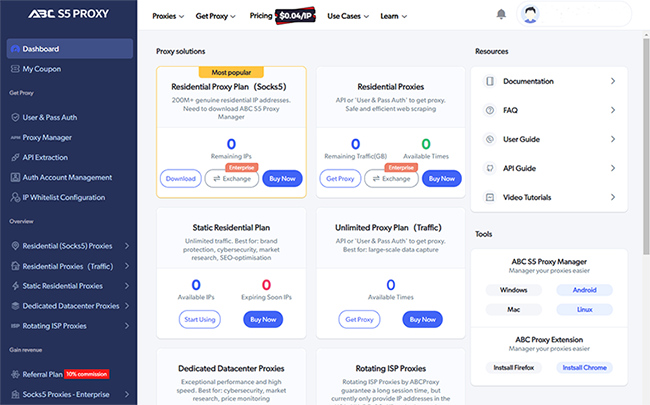Click the Documentation resource icon
Viewport: 650px width, 405px height.
(489, 81)
